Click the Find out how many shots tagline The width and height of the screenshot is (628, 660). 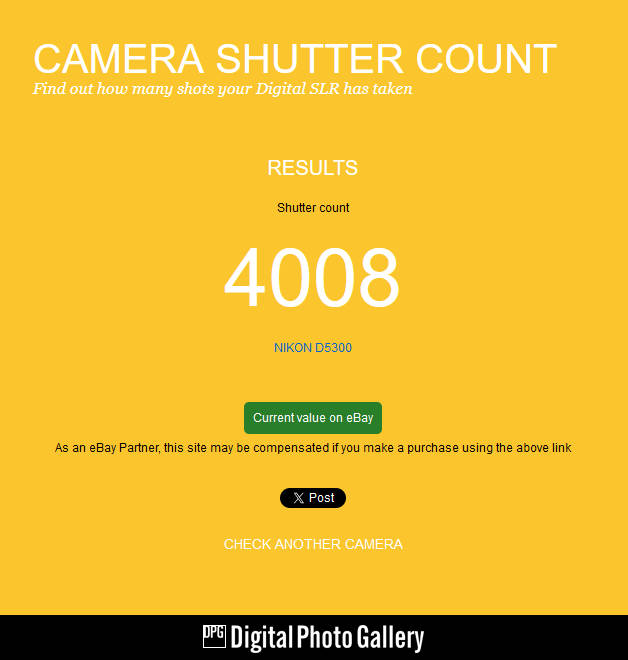coord(223,89)
